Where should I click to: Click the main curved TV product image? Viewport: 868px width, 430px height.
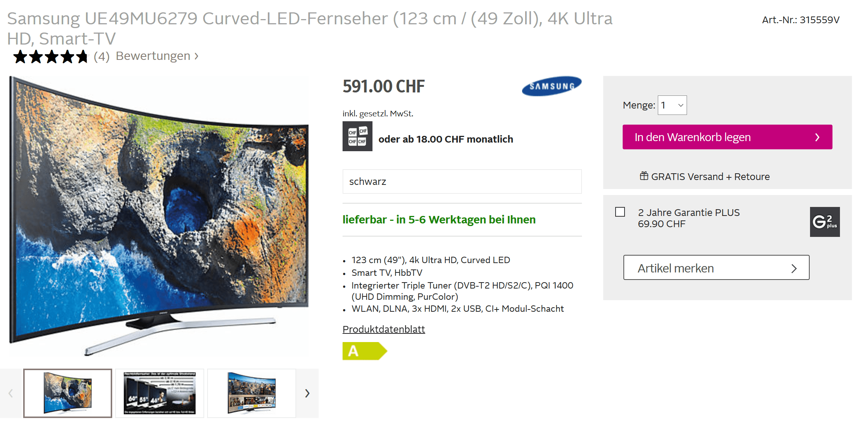[159, 216]
